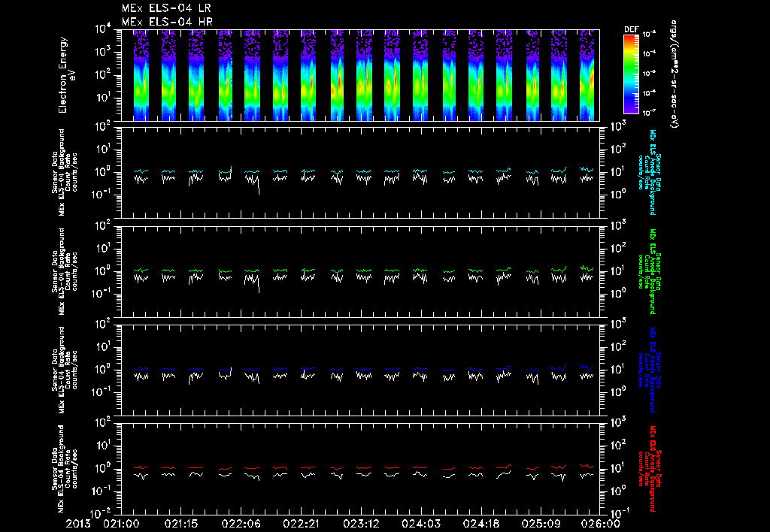Click the green right-side axis title
770x532 pixels.
[x=649, y=271]
